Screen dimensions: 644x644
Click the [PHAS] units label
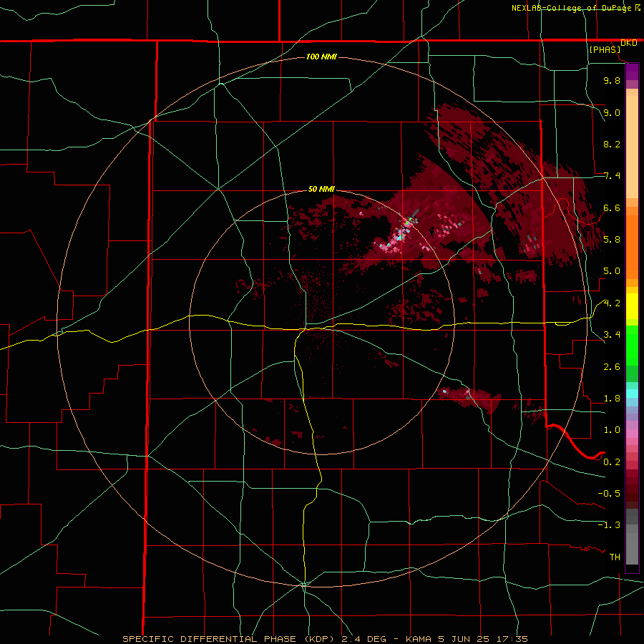point(605,49)
